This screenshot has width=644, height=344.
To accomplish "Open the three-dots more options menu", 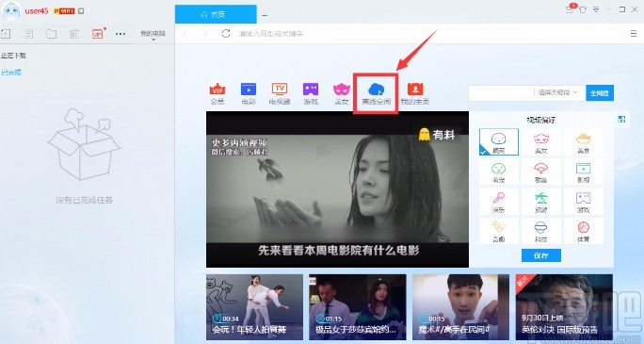I will (x=121, y=34).
